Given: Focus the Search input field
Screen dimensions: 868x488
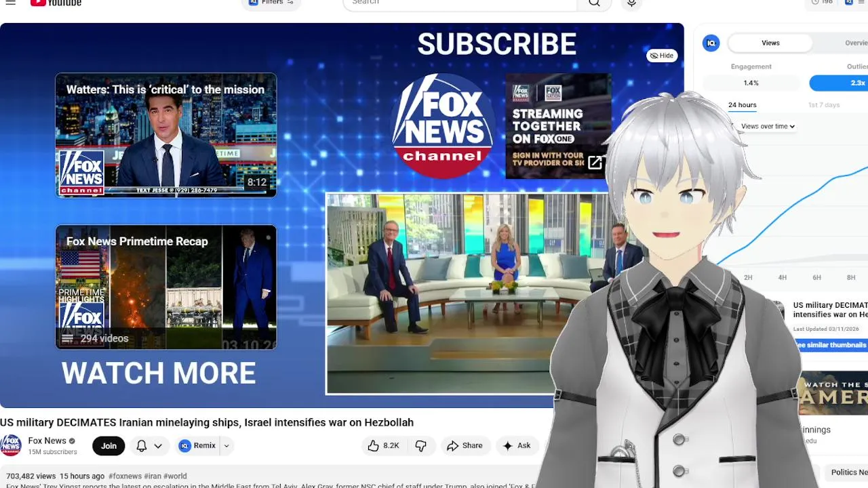Looking at the screenshot, I should tap(460, 3).
